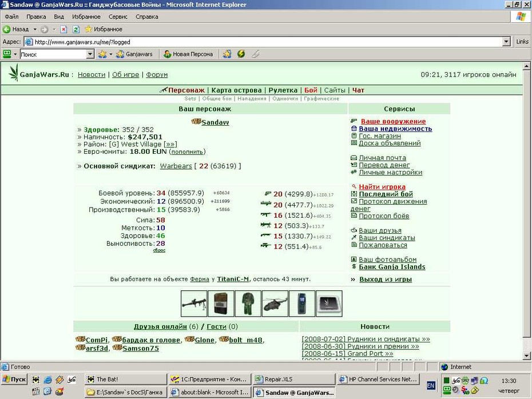Click the Пуск start button
This screenshot has width=532, height=399.
[x=14, y=379]
